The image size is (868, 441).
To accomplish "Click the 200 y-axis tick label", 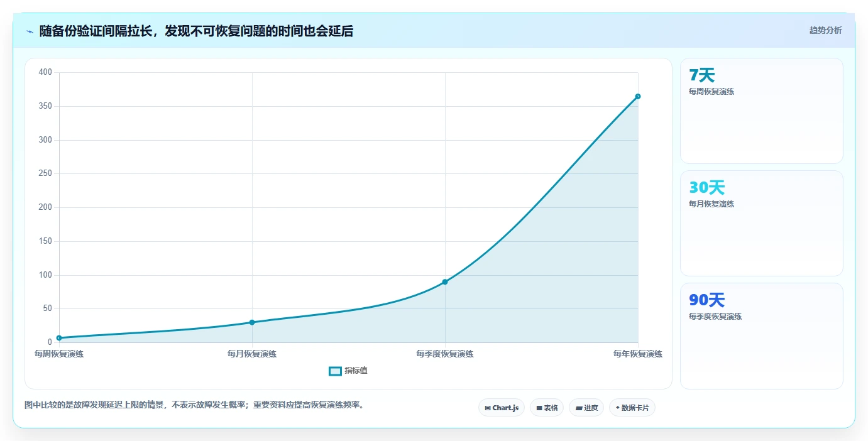I will (45, 207).
